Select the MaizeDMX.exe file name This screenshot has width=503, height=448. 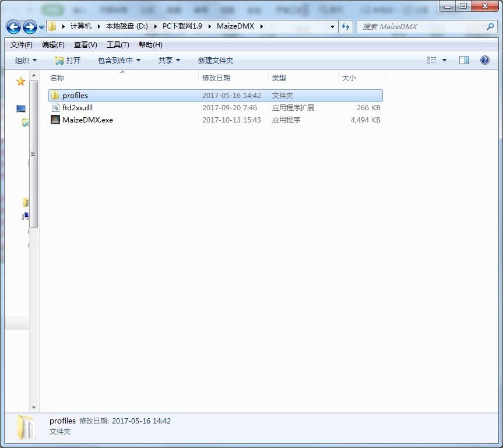(87, 120)
